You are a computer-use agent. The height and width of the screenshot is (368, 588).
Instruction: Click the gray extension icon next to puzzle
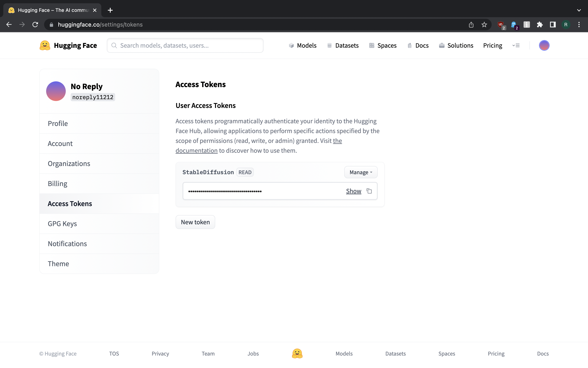pos(527,25)
